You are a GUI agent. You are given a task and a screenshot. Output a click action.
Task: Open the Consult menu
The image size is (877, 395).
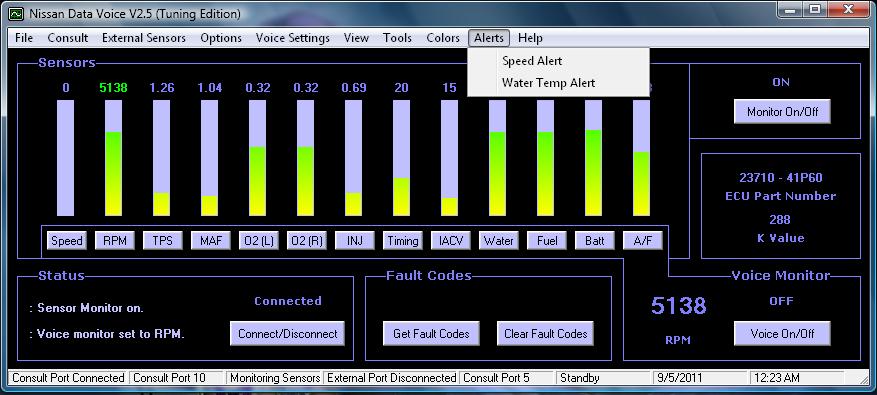tap(68, 38)
